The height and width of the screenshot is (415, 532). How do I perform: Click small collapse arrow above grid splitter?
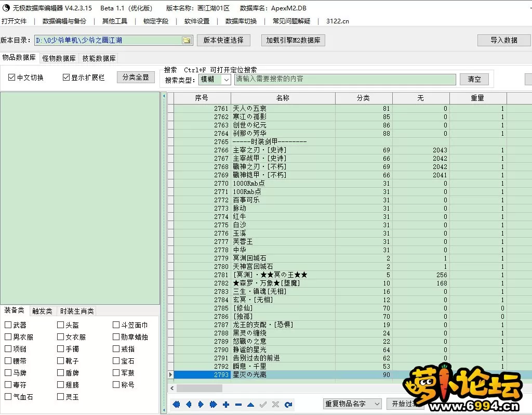(x=164, y=96)
